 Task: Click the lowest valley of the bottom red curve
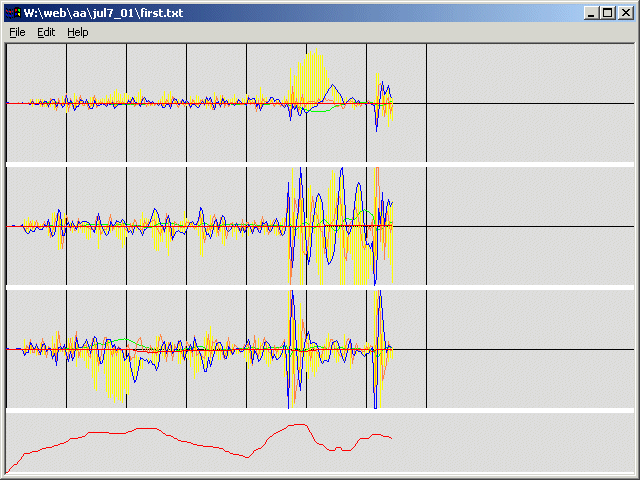247,457
